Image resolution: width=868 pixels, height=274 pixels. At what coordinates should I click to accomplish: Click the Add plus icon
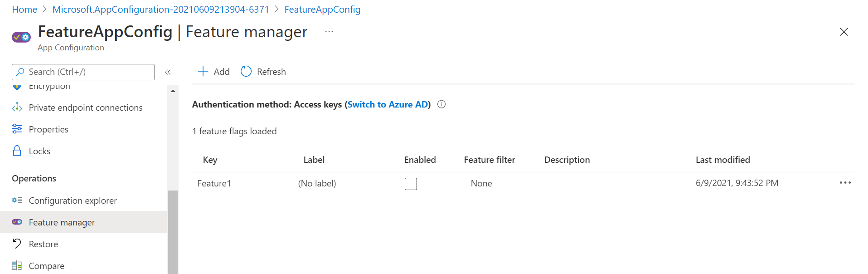click(x=203, y=72)
